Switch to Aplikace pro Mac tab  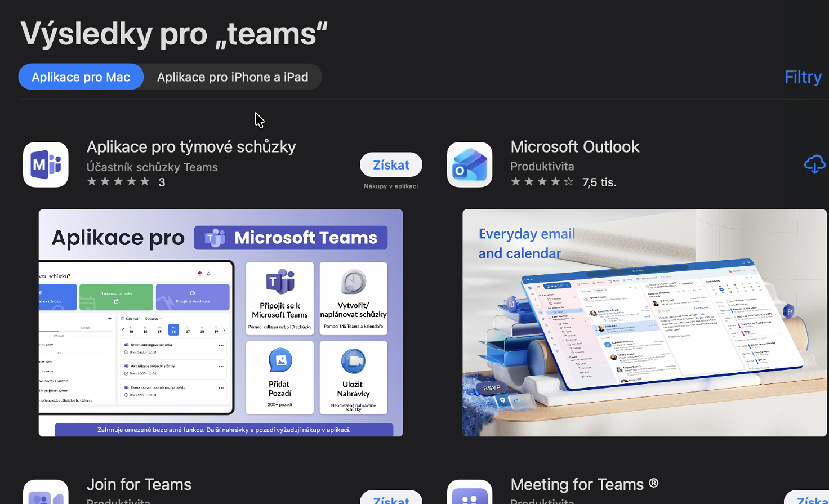[x=81, y=77]
